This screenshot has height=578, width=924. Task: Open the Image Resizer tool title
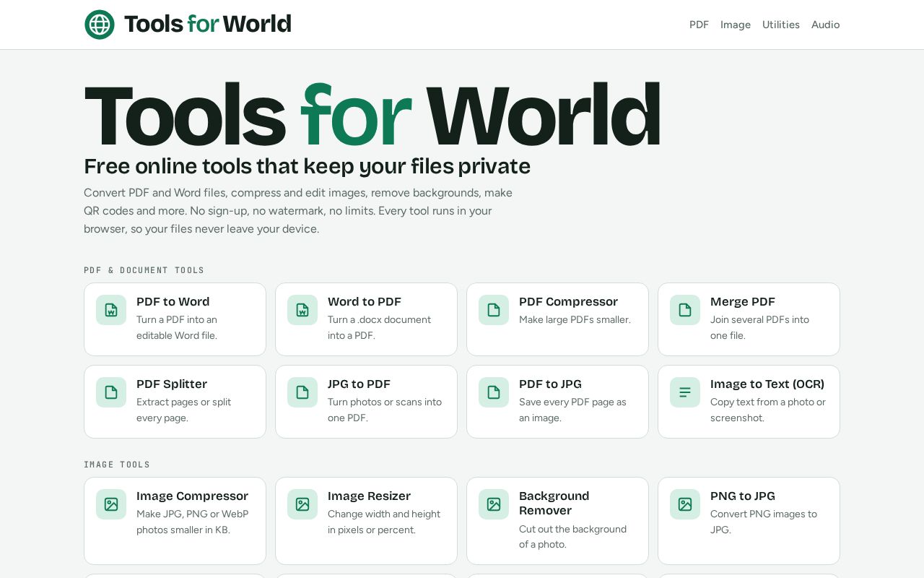click(369, 496)
